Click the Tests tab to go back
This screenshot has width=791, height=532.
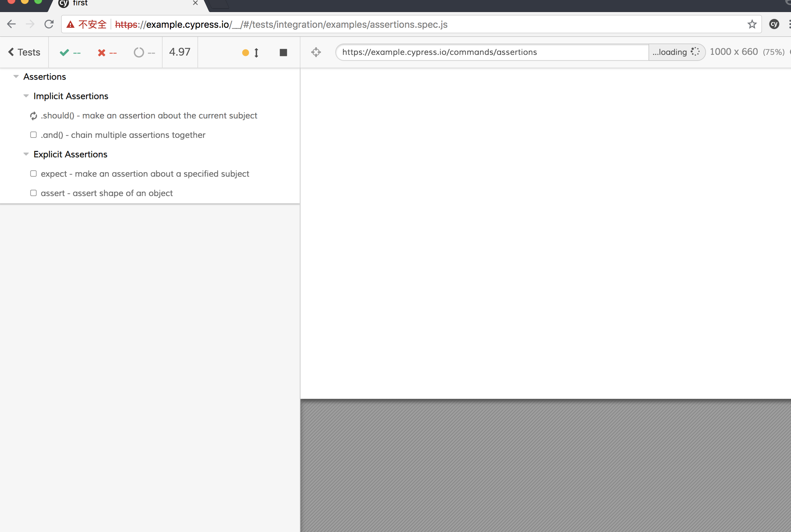24,52
